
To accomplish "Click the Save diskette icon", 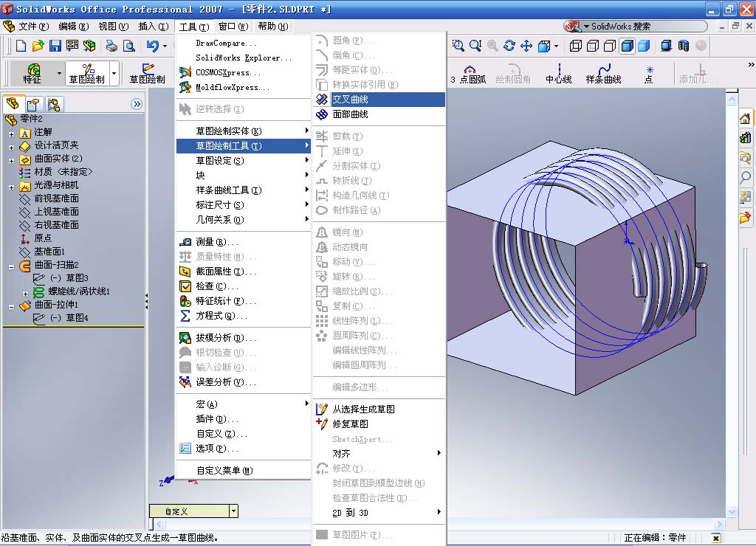I will (x=55, y=46).
